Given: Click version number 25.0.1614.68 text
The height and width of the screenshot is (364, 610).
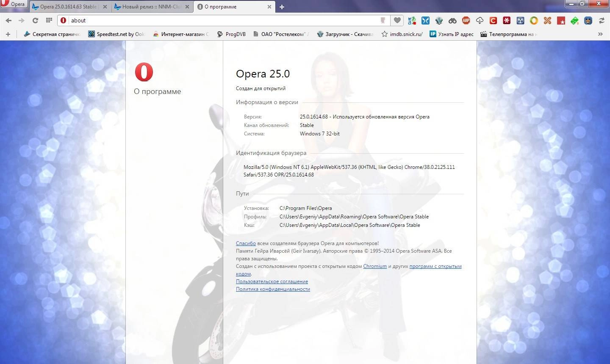Looking at the screenshot, I should [x=314, y=117].
